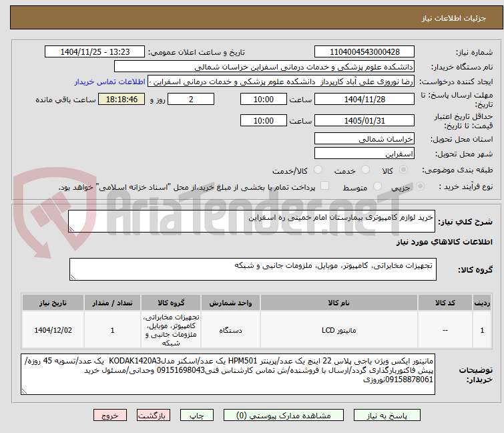
Task: Click the resize handle of توضیحات خریدار box
Action: coord(25,391)
